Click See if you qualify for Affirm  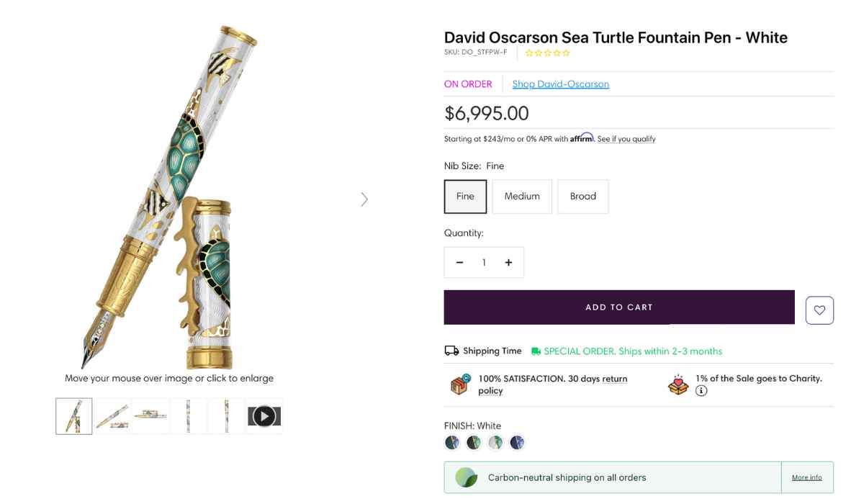coord(625,138)
